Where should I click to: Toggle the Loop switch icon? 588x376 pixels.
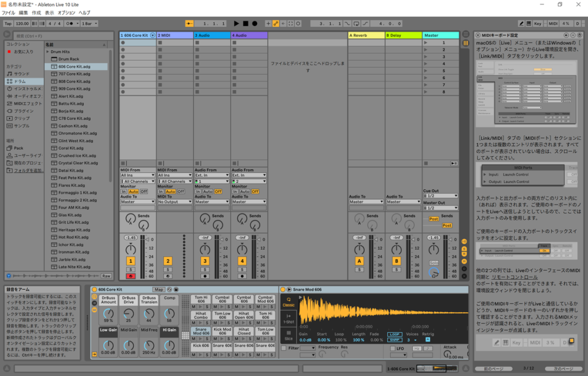[x=356, y=23]
